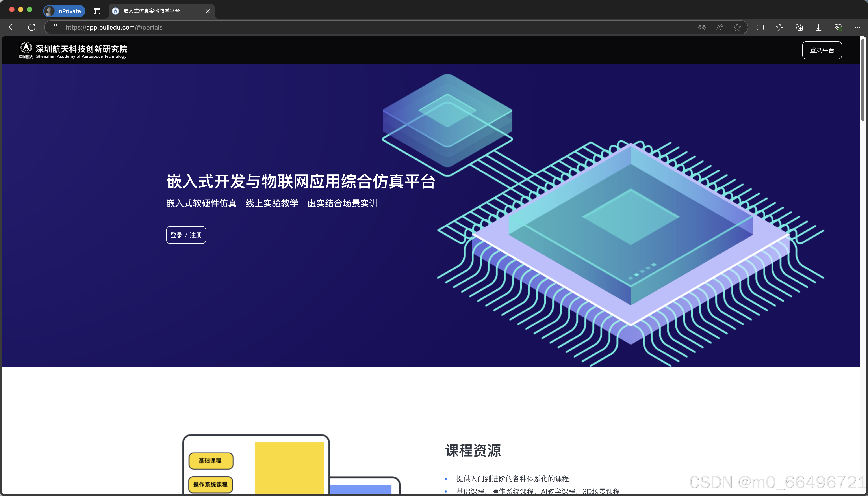
Task: Open the downloads icon
Action: pos(819,27)
